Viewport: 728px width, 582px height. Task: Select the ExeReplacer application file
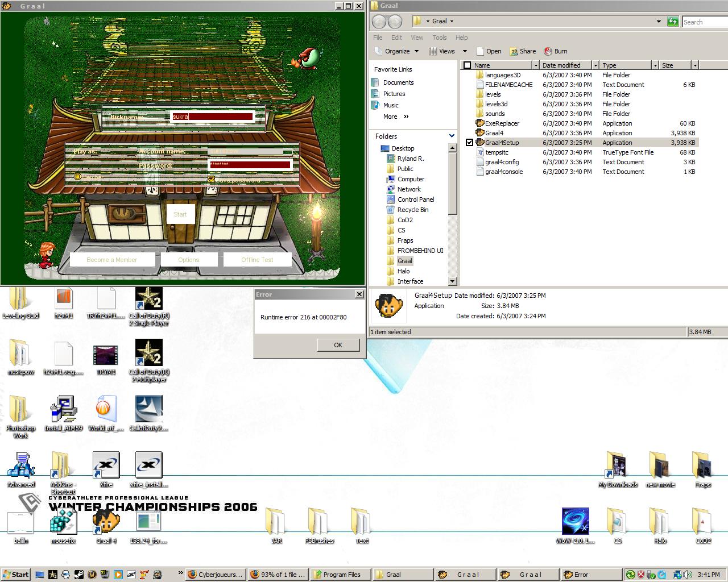click(502, 123)
